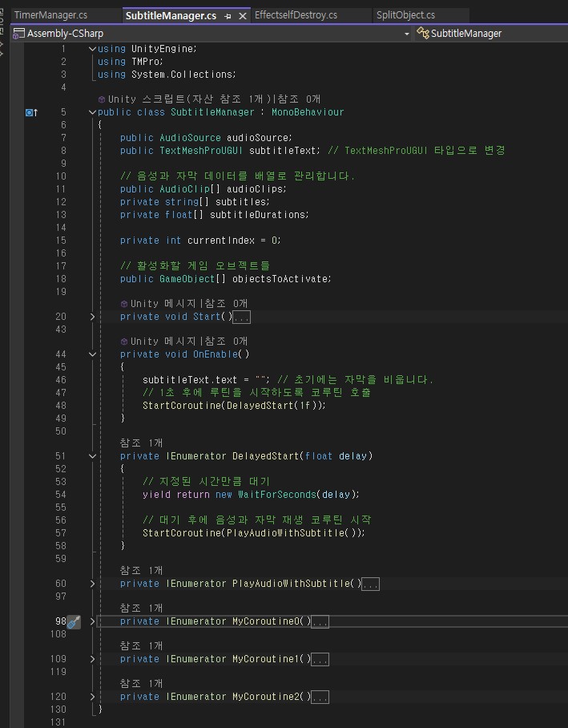The image size is (568, 728).
Task: Click the Unity message icon above Start()
Action: point(124,304)
